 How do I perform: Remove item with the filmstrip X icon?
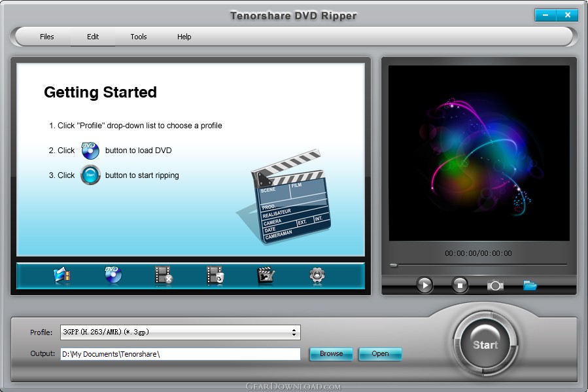coord(164,276)
